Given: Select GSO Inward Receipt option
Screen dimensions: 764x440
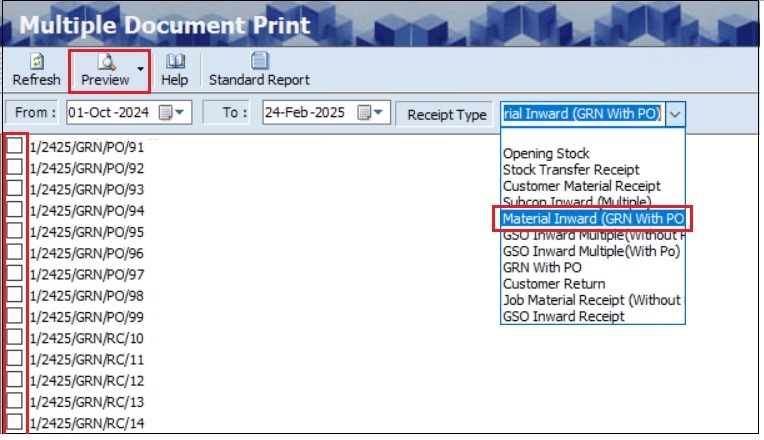Looking at the screenshot, I should coord(563,316).
